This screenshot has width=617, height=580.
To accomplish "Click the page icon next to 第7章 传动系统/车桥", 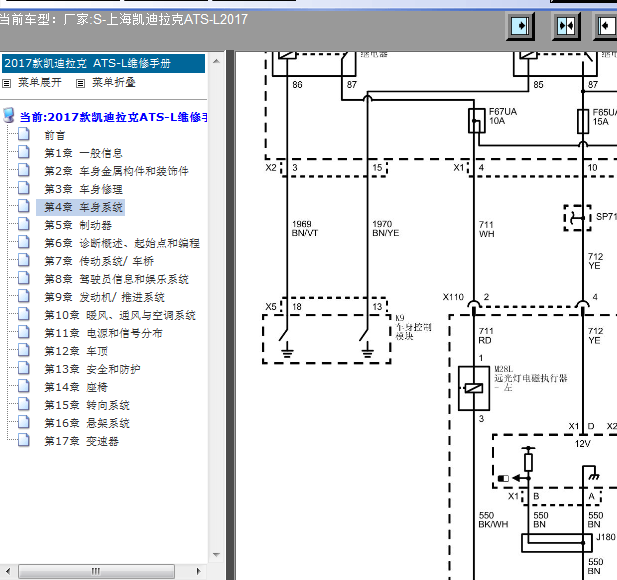I will pyautogui.click(x=24, y=260).
